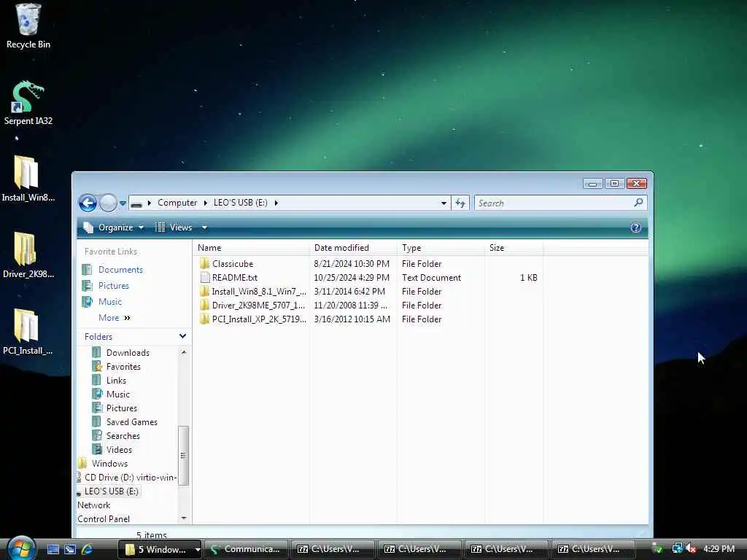Open the Views dropdown arrow
Screen dimensions: 747x560
click(204, 227)
